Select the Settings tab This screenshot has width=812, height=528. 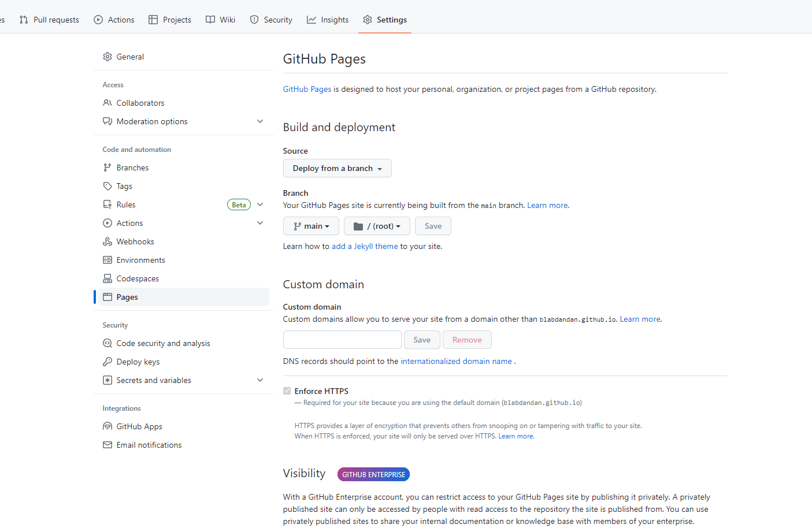(385, 20)
